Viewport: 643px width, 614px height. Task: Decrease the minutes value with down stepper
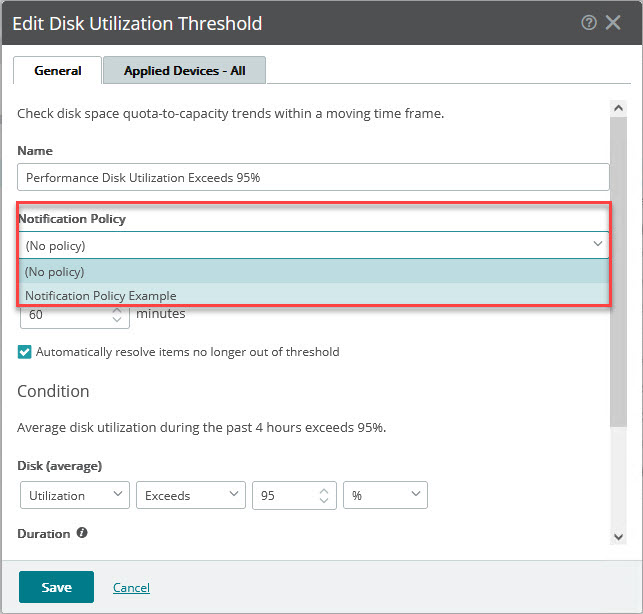pos(117,319)
